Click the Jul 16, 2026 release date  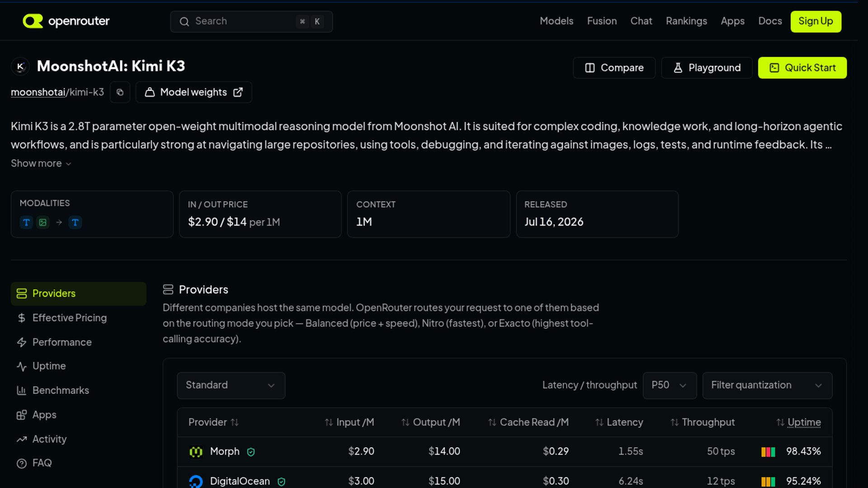pos(554,222)
